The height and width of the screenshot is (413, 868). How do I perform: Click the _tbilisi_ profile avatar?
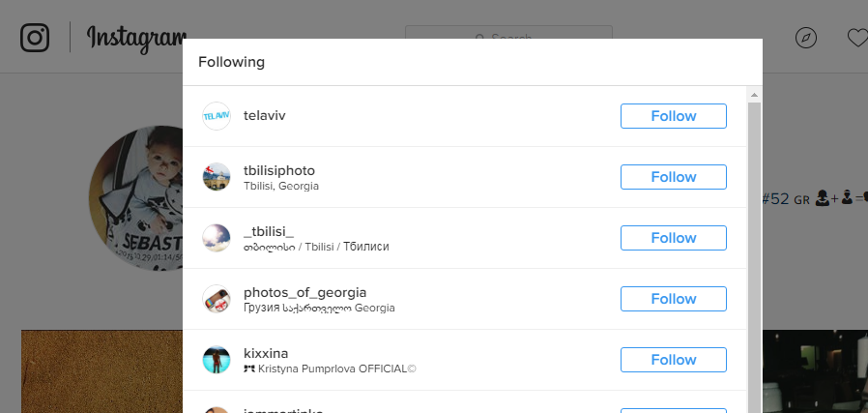217,238
